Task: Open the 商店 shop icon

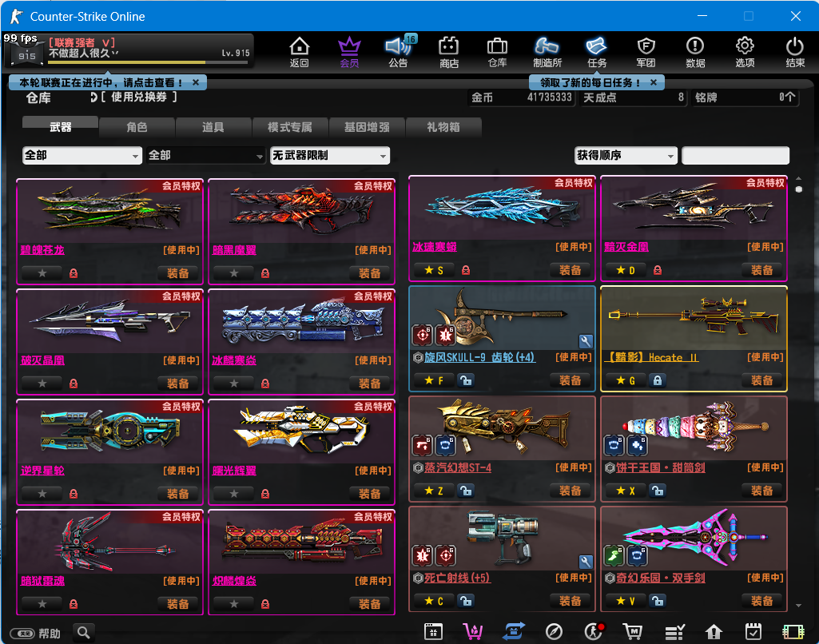Action: tap(449, 52)
